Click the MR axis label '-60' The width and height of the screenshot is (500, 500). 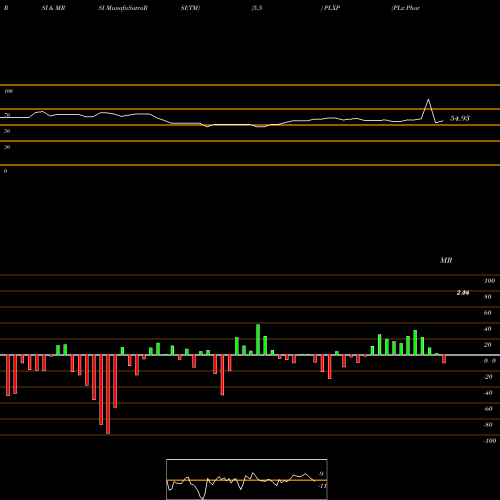[488, 409]
